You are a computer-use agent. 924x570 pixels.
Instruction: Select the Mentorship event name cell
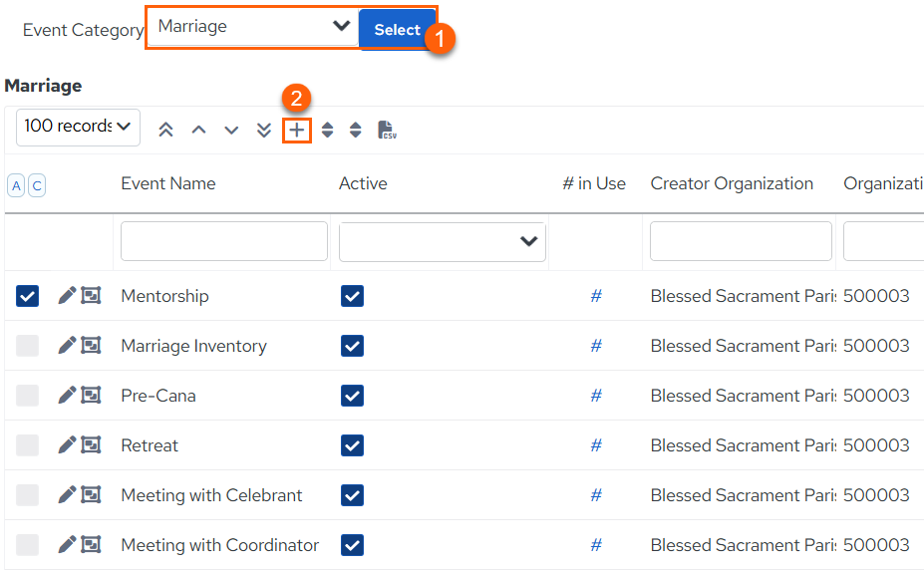tap(164, 296)
